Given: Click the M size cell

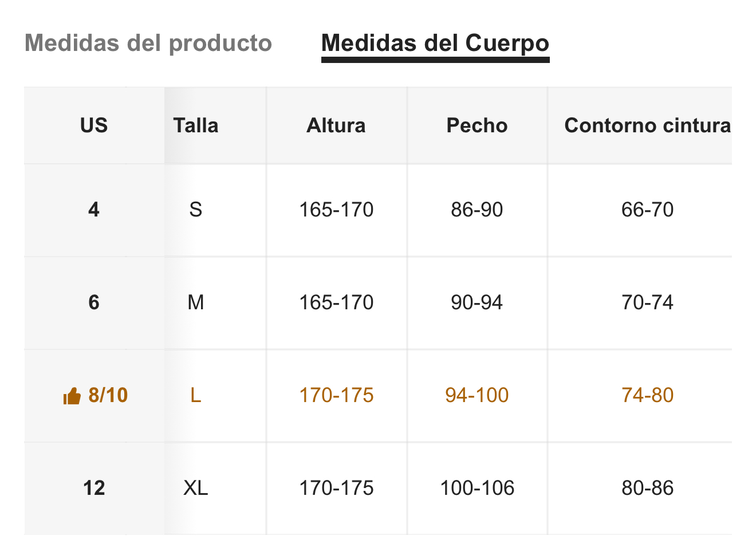Looking at the screenshot, I should pos(196,303).
